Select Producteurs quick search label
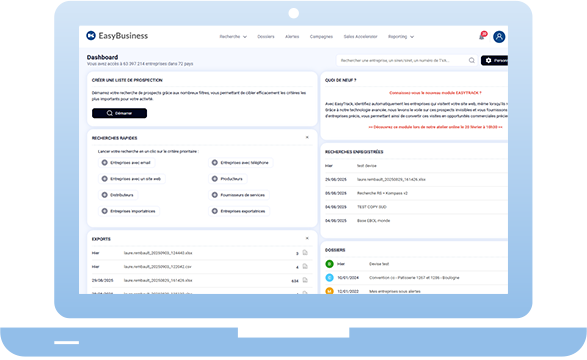This screenshot has height=360, width=587. coord(231,179)
